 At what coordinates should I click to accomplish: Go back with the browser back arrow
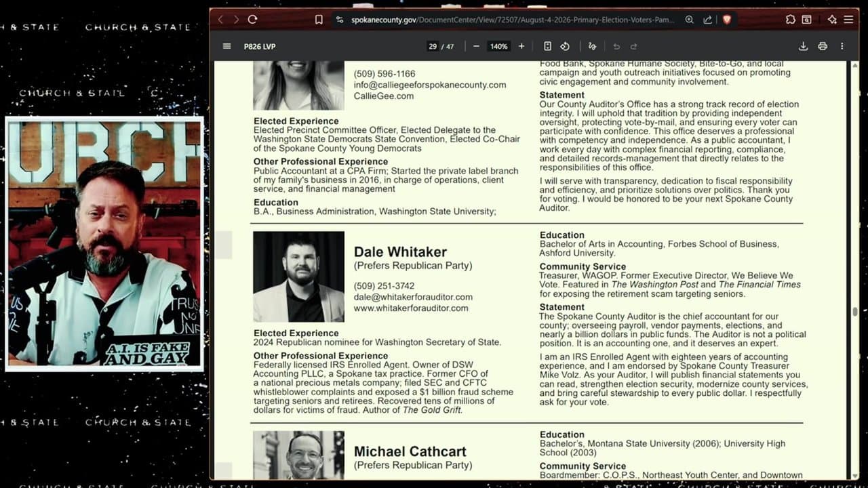[220, 20]
